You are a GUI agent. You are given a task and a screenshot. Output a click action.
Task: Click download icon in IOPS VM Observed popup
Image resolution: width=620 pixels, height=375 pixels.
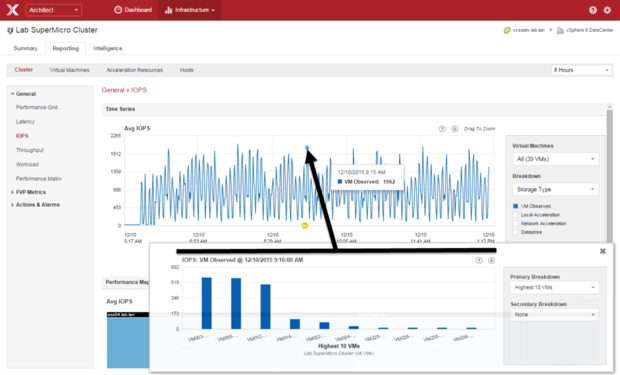[x=491, y=260]
